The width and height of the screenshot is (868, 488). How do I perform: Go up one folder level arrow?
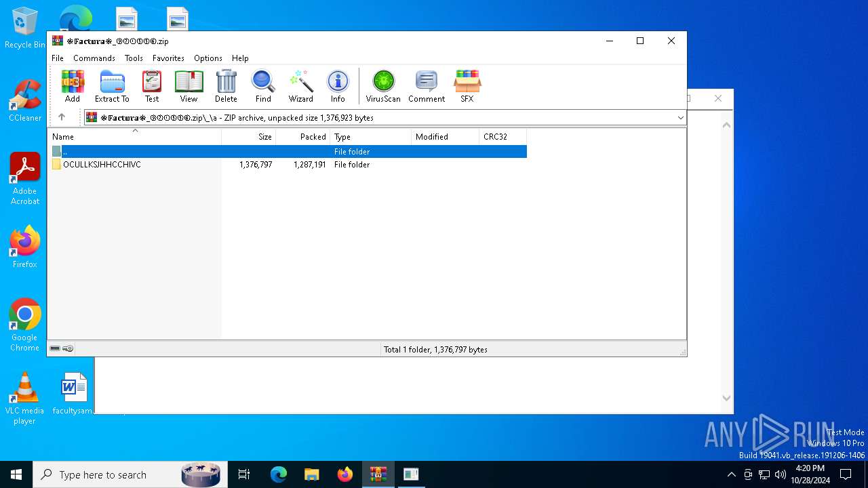click(x=62, y=117)
